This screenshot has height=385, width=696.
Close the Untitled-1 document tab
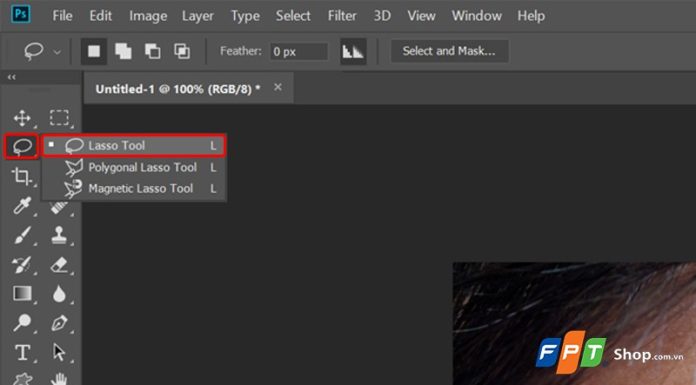click(278, 87)
